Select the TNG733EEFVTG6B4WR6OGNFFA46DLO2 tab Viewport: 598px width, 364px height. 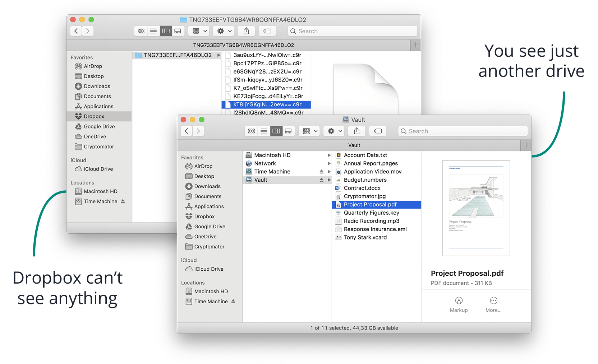point(243,45)
